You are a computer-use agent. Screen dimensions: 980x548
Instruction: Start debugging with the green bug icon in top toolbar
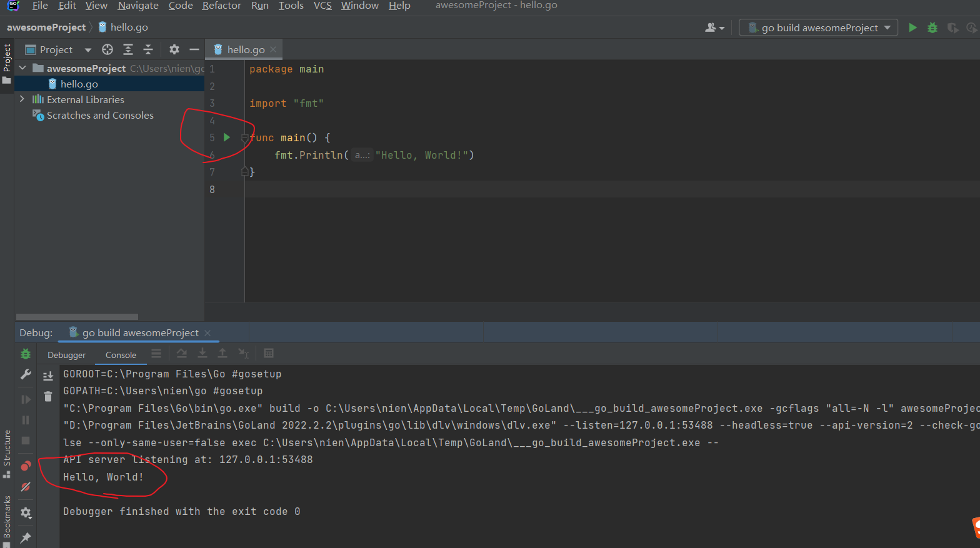tap(932, 27)
